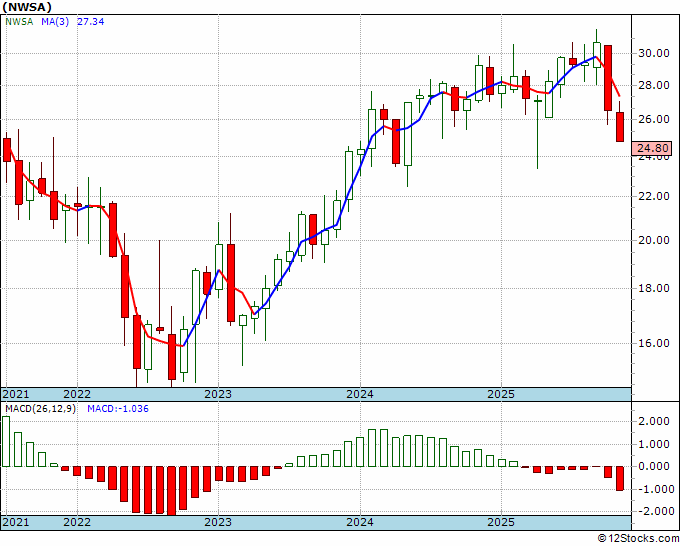Click the MACD:-1.036 value readout

click(118, 409)
